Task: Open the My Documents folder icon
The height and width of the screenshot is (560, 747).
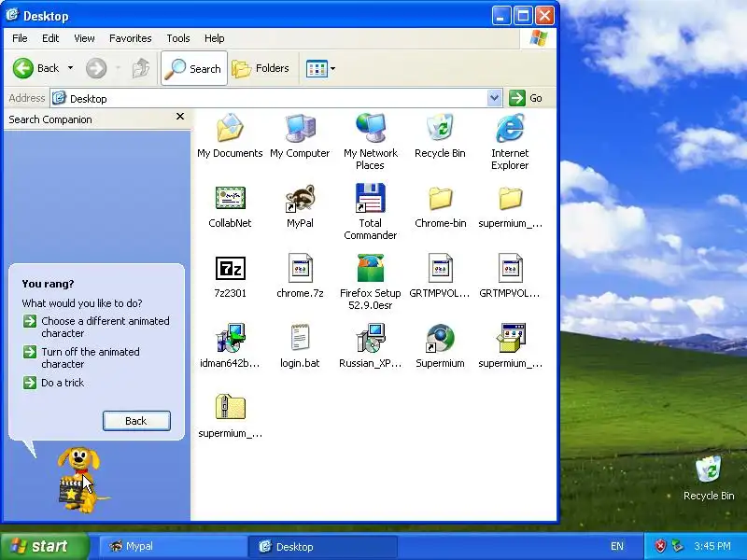Action: tap(230, 128)
